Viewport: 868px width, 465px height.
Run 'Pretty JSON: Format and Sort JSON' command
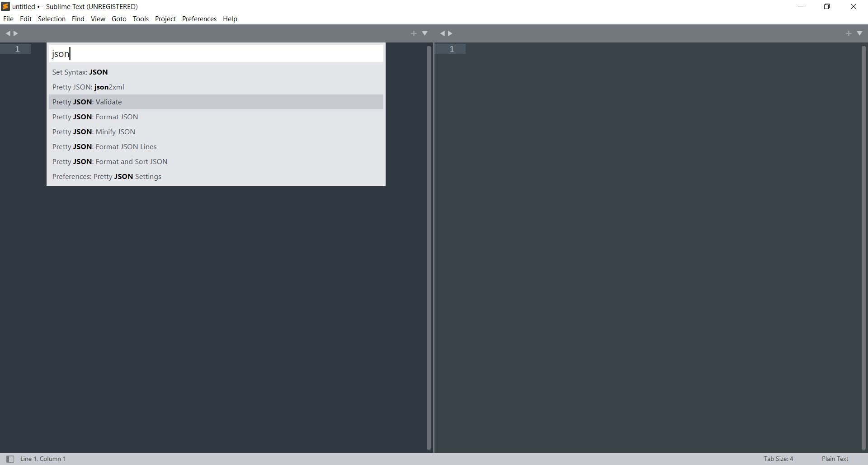click(216, 162)
